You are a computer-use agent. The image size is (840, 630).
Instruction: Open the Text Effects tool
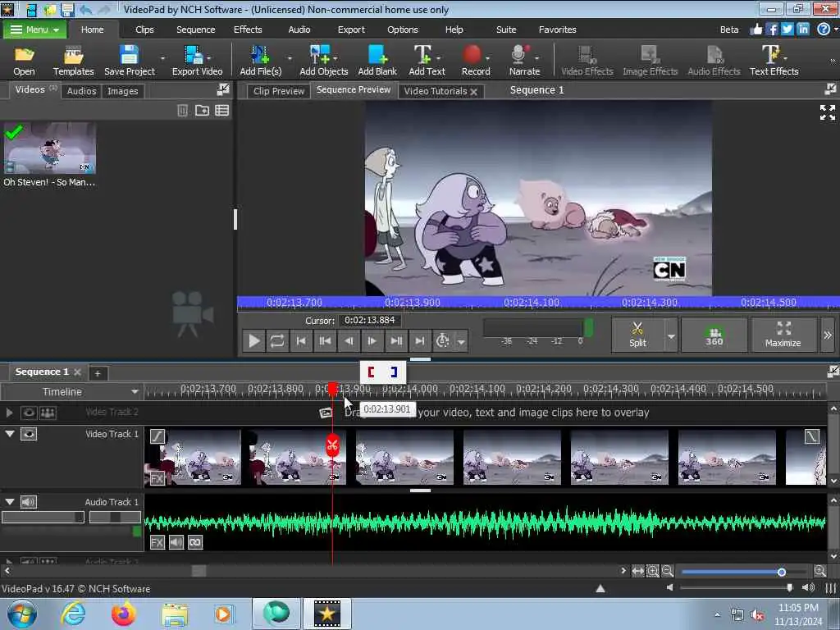coord(774,61)
